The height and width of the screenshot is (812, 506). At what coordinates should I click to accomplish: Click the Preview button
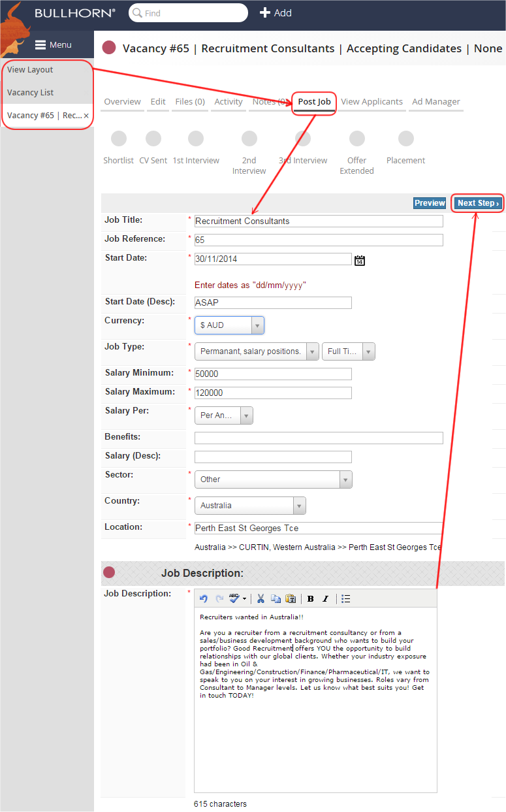[430, 203]
